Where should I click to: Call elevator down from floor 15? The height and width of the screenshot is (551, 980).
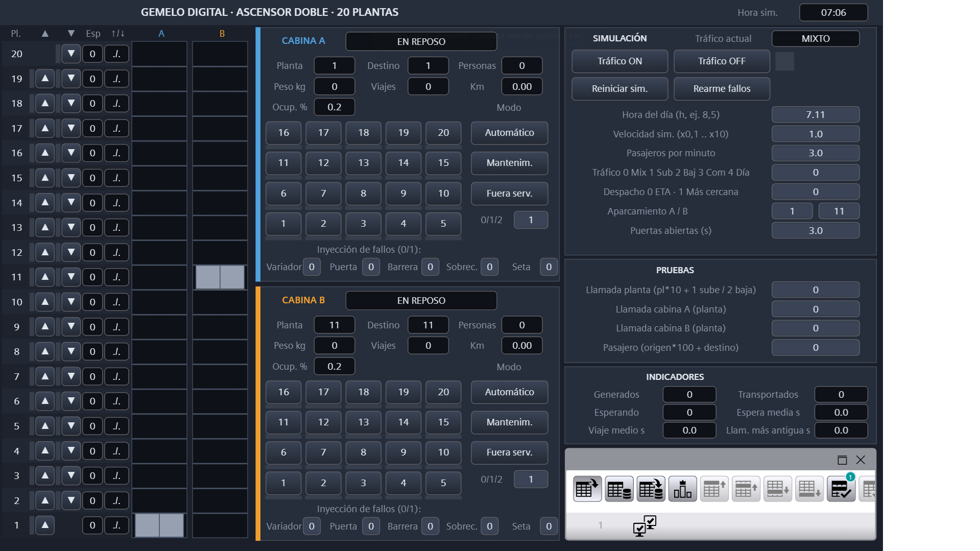pyautogui.click(x=71, y=178)
